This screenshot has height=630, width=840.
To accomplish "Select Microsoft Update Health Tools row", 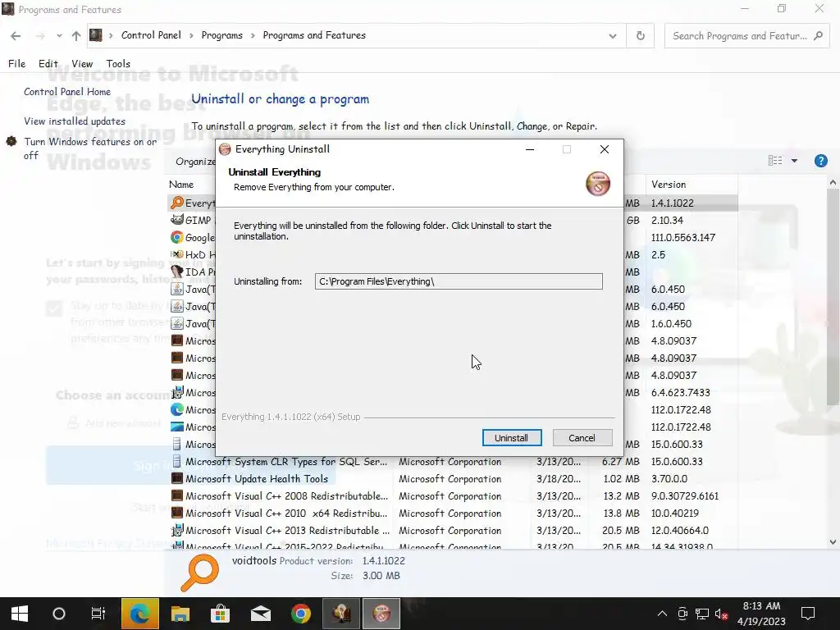I will [453, 479].
